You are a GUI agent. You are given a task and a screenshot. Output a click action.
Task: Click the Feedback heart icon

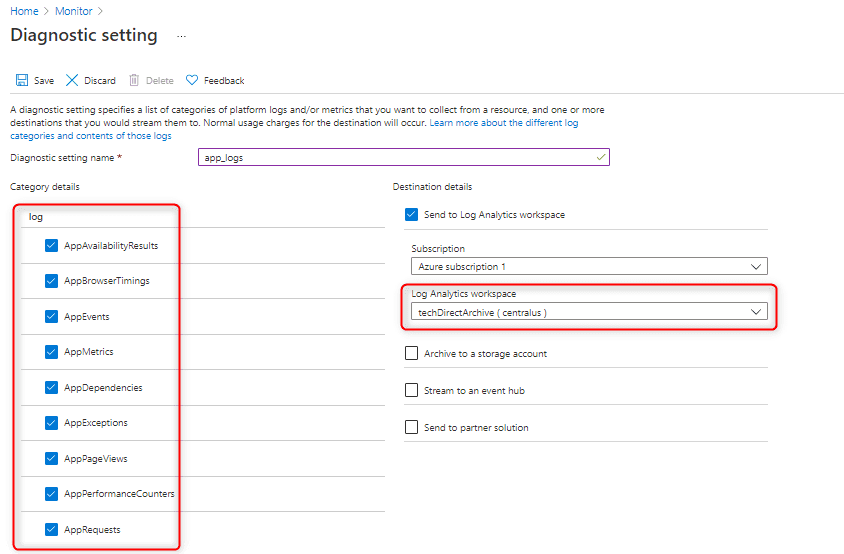192,80
